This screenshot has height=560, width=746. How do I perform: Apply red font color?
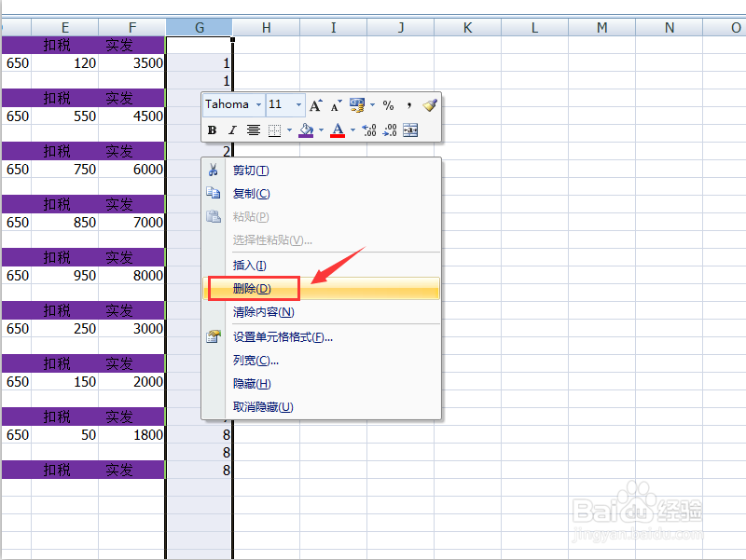coord(338,130)
